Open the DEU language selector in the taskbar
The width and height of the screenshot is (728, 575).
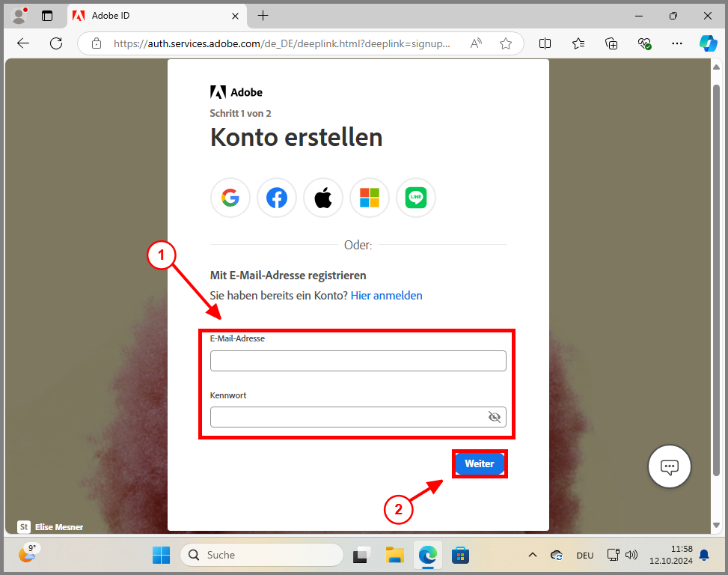pyautogui.click(x=584, y=555)
